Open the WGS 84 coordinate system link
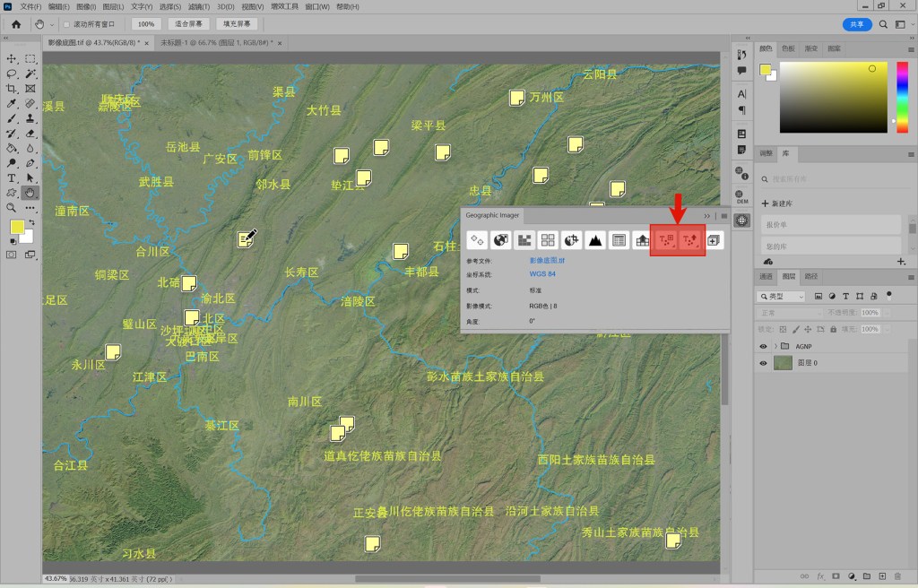This screenshot has height=588, width=918. (542, 274)
